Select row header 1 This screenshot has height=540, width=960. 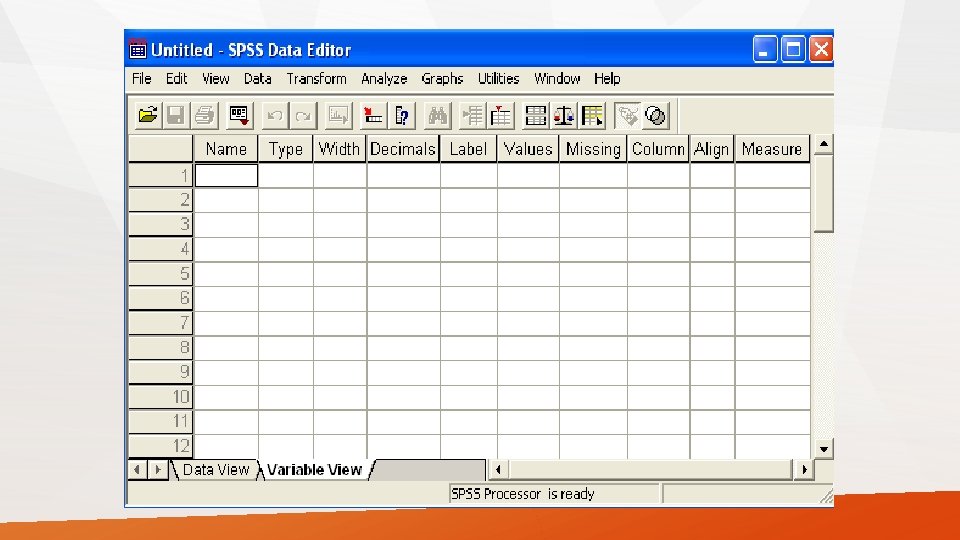160,176
